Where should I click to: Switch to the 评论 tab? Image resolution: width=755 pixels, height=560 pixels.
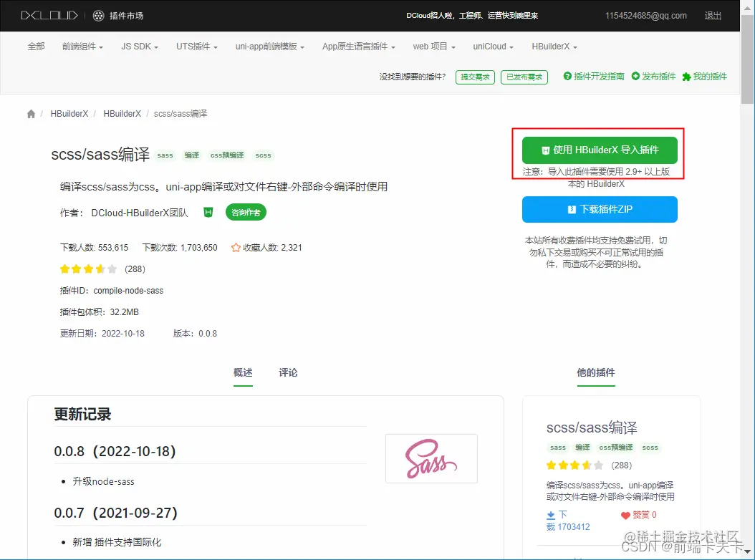point(288,372)
